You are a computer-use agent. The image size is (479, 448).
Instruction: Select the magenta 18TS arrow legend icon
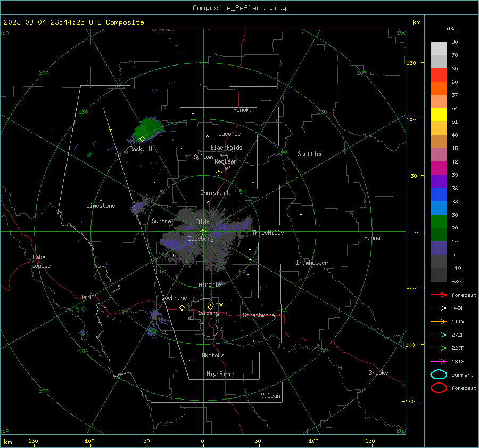click(x=439, y=362)
